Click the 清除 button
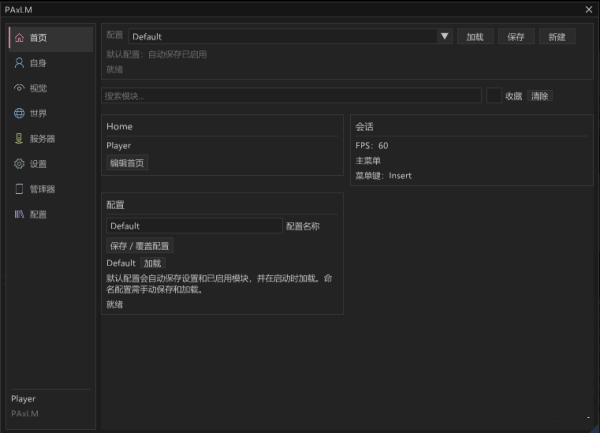 [x=540, y=96]
